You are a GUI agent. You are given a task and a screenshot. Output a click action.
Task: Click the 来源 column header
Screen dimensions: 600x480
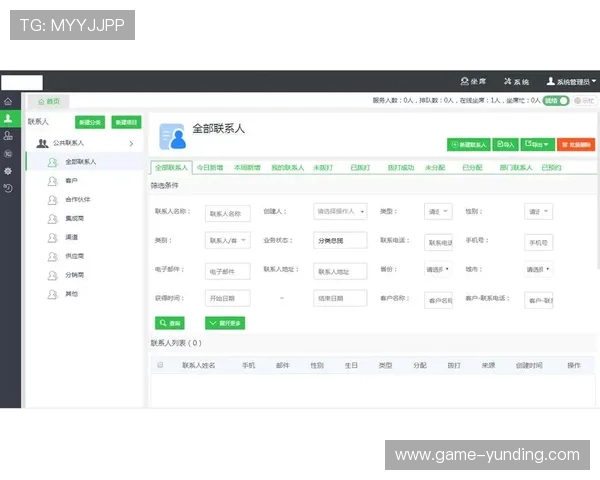coord(488,365)
